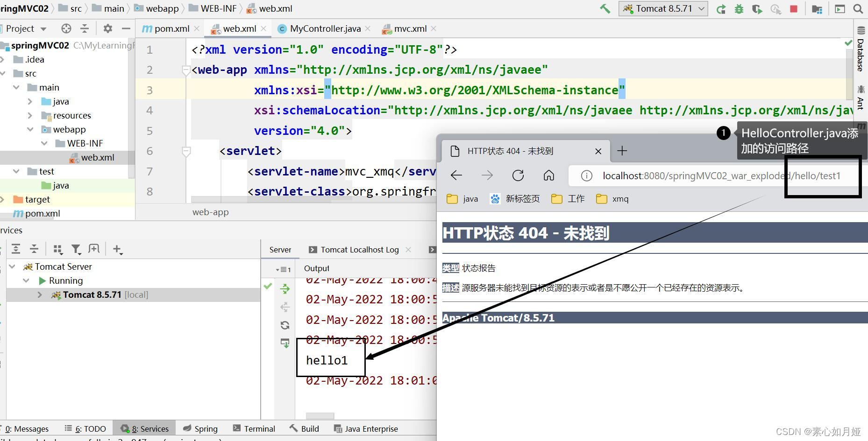Switch to the Server tab in Services
868x441 pixels.
(x=280, y=250)
